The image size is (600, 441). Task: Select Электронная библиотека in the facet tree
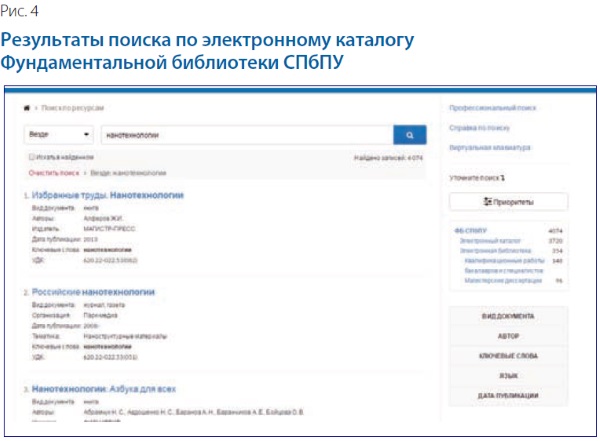coord(494,251)
